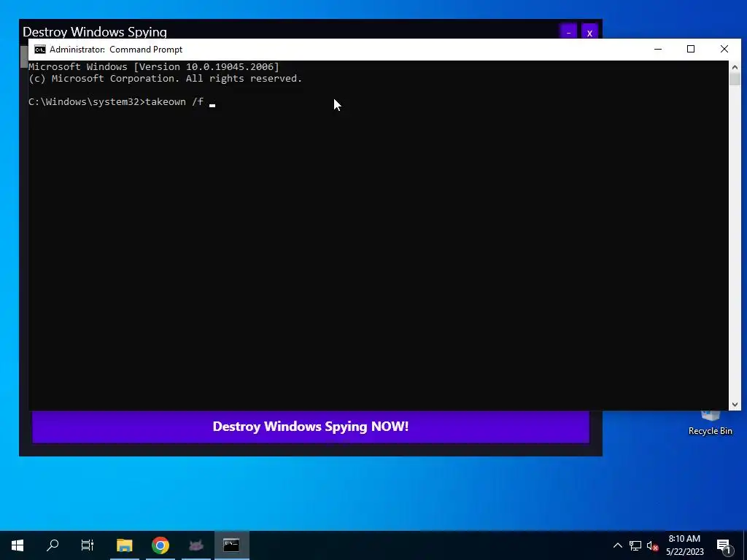Click the Command Prompt scrollbar up arrow
This screenshot has width=747, height=560.
coord(735,66)
